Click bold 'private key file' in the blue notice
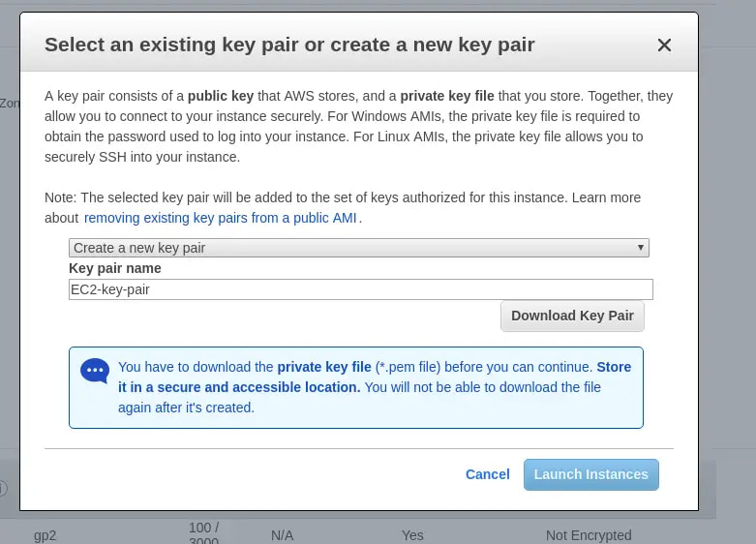This screenshot has height=544, width=756. tap(323, 367)
